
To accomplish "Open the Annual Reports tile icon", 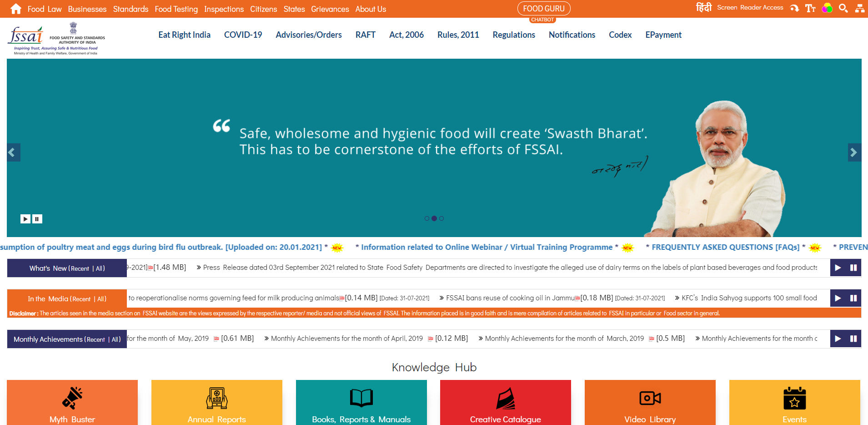I will click(217, 398).
